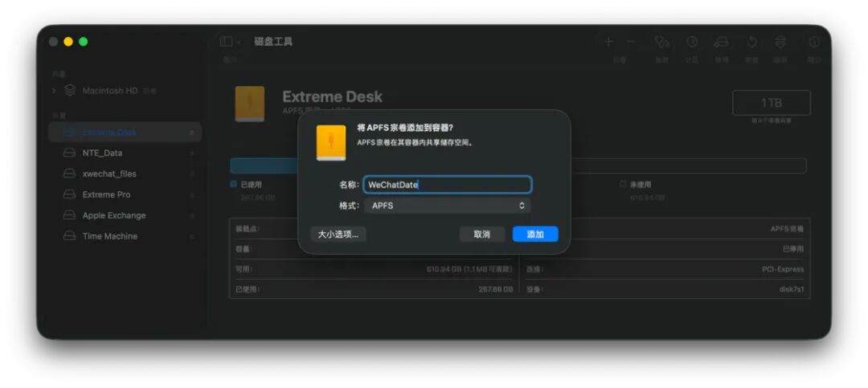Select Extreme Desk volume in sidebar
868x388 pixels.
pos(125,132)
